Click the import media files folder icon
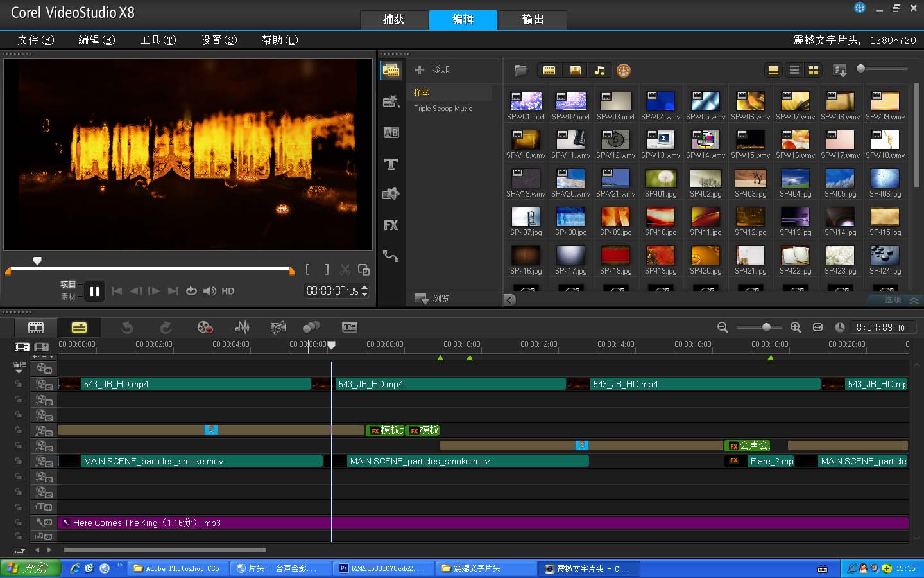924x578 pixels. tap(520, 70)
